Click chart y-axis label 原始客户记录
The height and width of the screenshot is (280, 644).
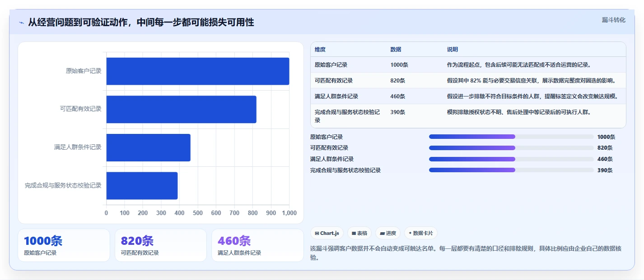[84, 71]
